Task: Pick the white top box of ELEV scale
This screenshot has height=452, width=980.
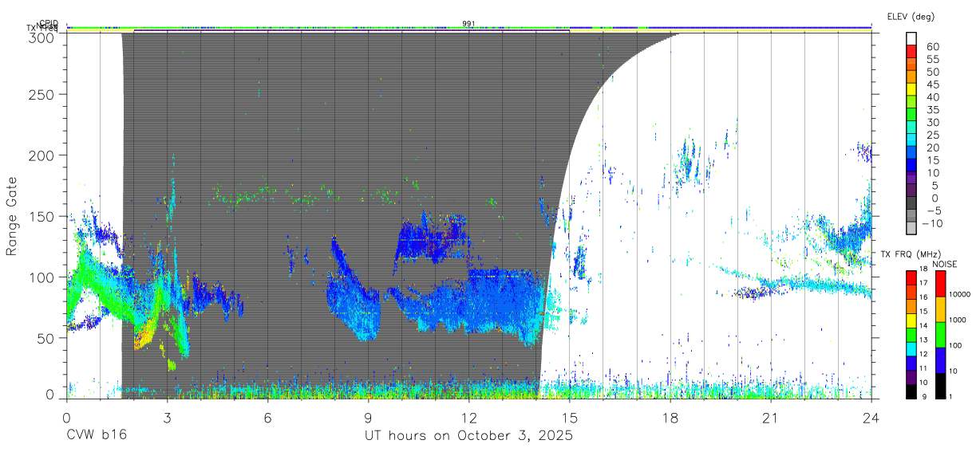Action: tap(912, 38)
